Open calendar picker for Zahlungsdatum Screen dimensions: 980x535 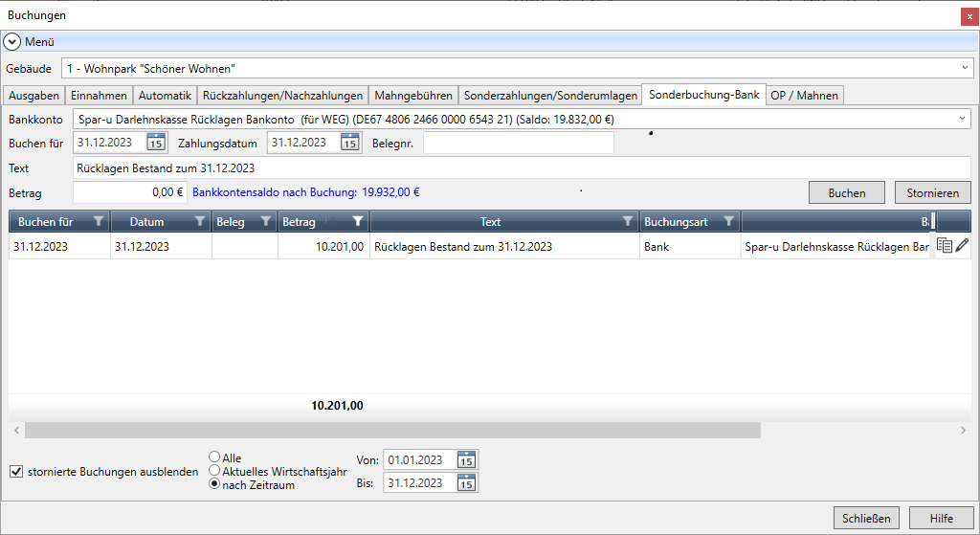[x=350, y=143]
